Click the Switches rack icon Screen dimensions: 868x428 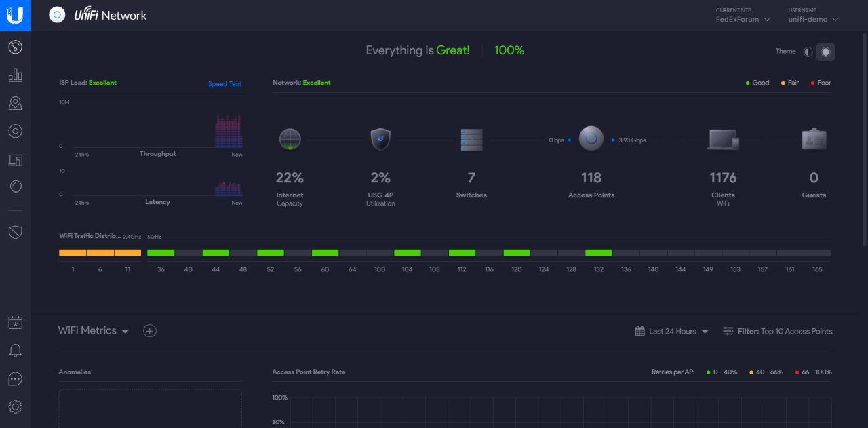tap(471, 140)
